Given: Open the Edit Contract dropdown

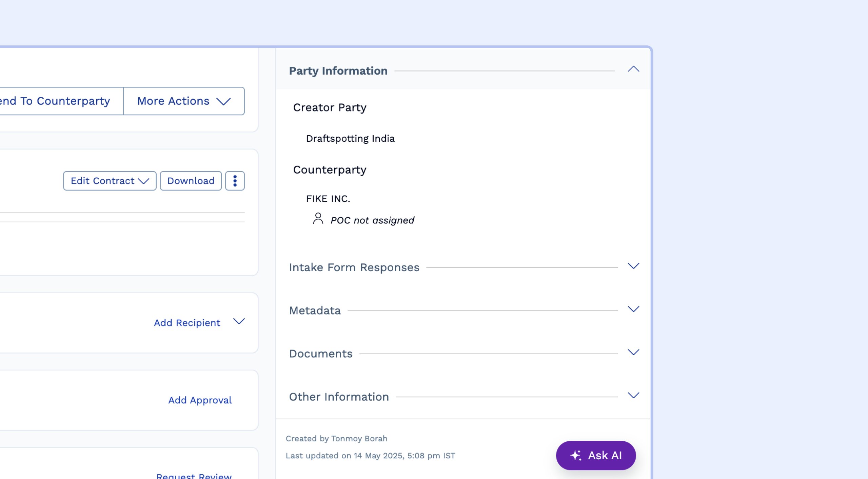Looking at the screenshot, I should click(x=110, y=181).
